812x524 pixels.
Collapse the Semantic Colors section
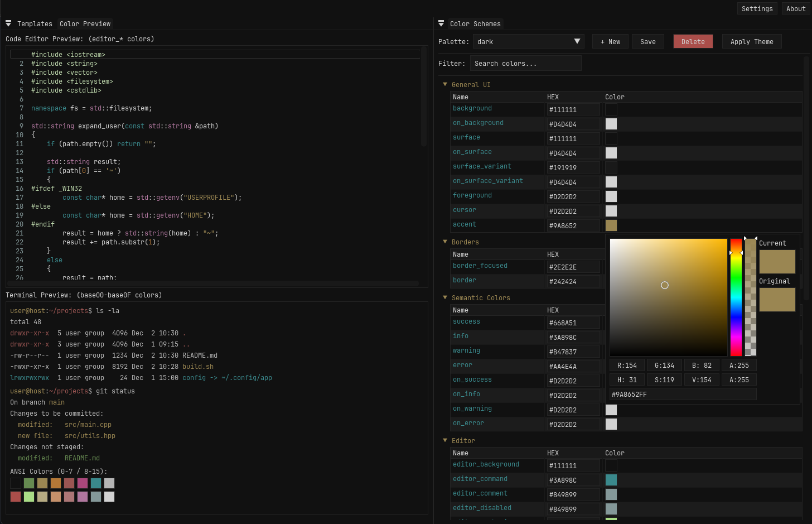point(445,297)
